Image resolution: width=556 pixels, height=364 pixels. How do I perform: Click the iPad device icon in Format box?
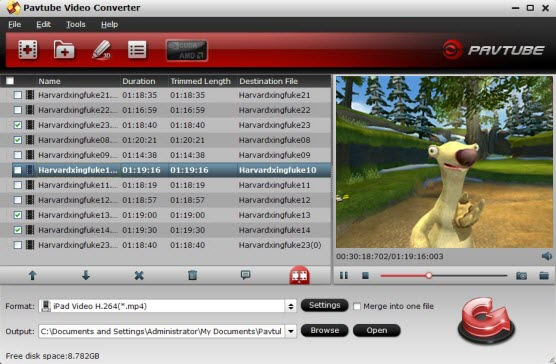[46, 306]
